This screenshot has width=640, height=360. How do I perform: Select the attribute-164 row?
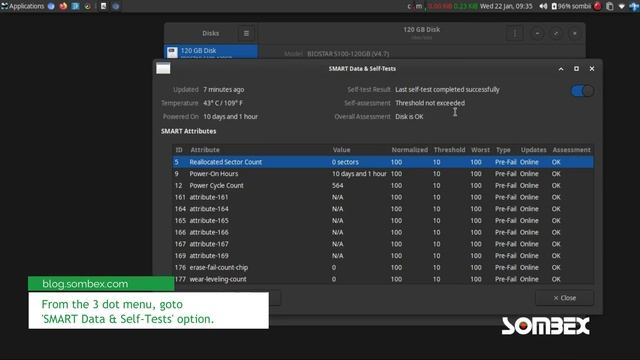click(x=383, y=209)
